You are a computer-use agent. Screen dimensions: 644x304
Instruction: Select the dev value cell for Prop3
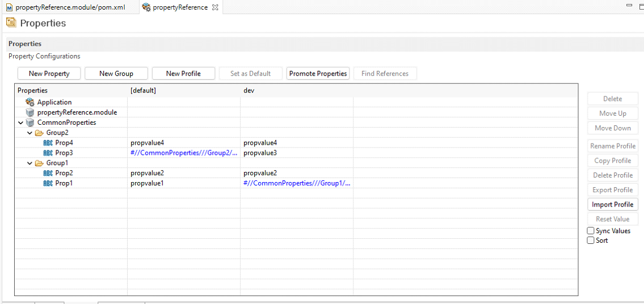click(296, 153)
